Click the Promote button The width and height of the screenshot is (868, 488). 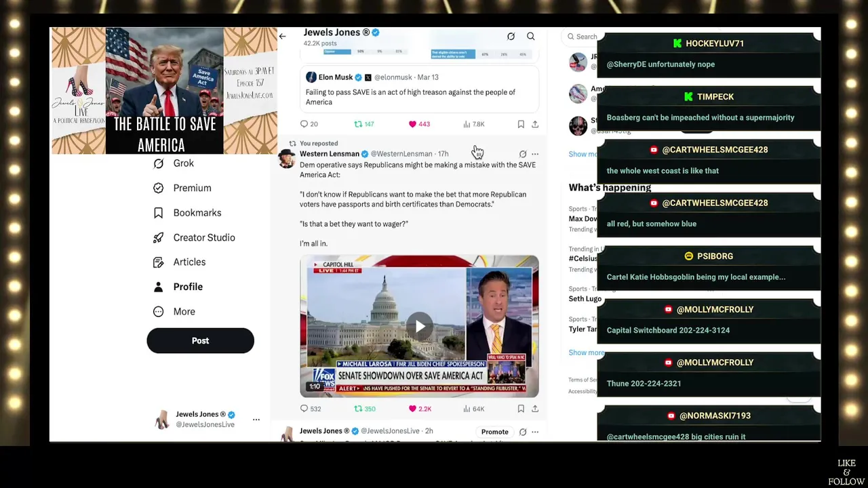tap(495, 432)
